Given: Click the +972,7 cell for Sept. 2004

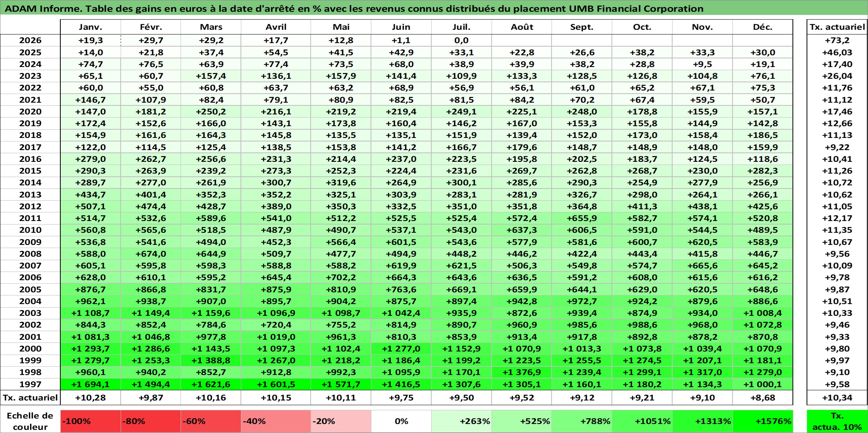Looking at the screenshot, I should pyautogui.click(x=582, y=301).
